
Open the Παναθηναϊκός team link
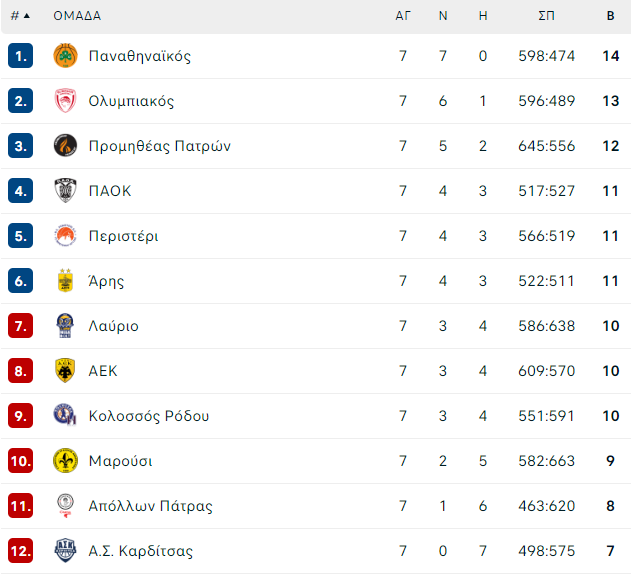[140, 56]
